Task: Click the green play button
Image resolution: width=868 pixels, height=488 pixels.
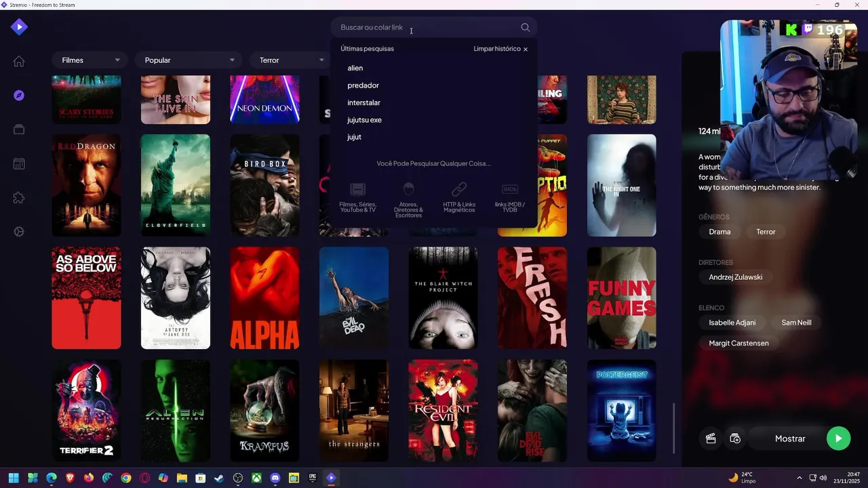Action: (838, 439)
